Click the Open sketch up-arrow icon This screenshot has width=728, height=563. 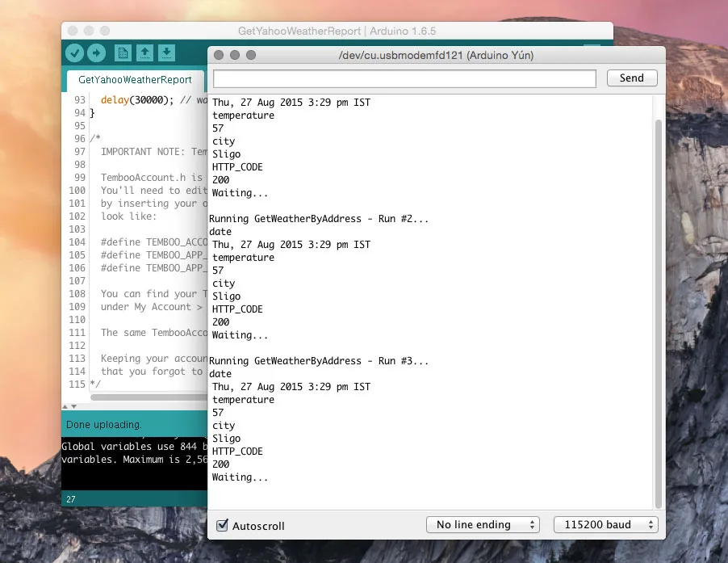[144, 53]
